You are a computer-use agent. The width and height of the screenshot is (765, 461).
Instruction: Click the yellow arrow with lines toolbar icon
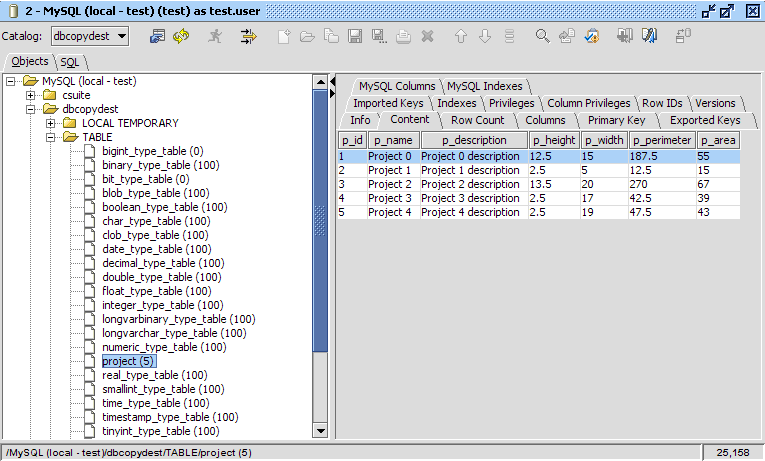point(248,36)
